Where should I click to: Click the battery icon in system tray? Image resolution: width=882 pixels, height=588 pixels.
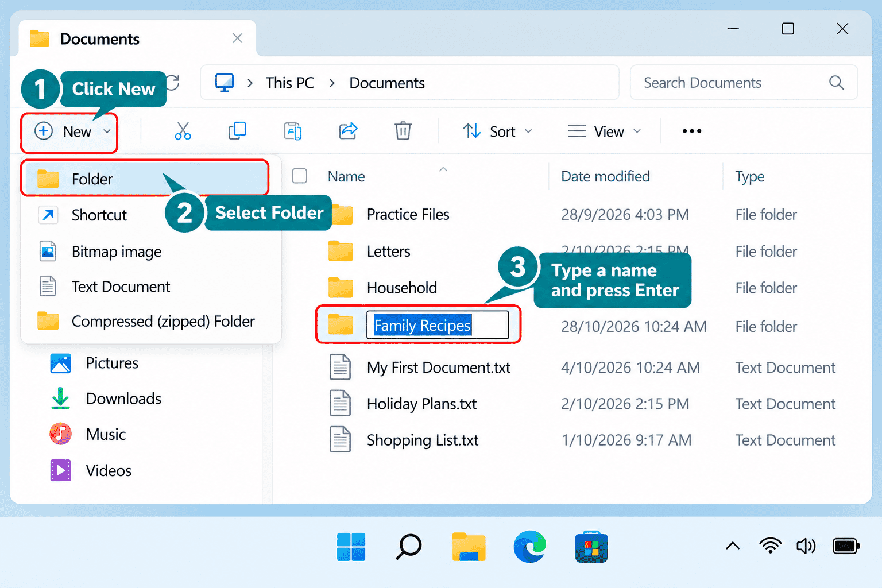click(x=846, y=546)
